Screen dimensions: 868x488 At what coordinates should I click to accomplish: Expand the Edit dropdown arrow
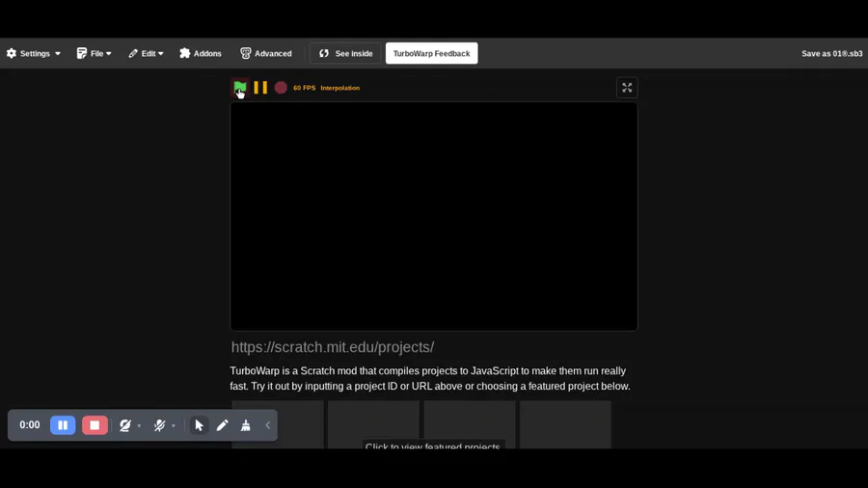point(160,54)
